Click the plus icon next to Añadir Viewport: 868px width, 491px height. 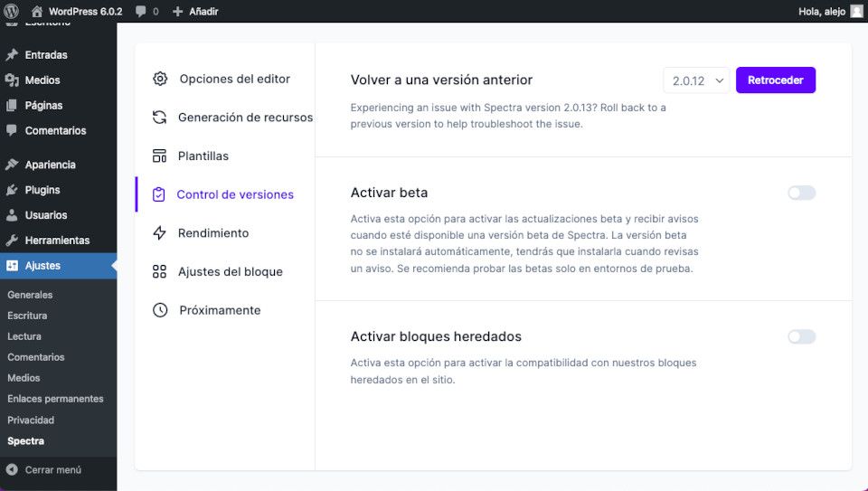tap(177, 11)
